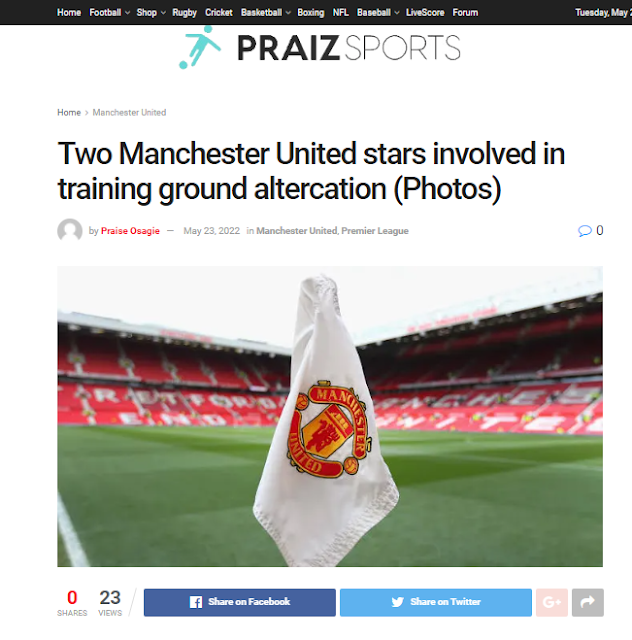Open the comments bubble icon
The height and width of the screenshot is (640, 632).
585,231
